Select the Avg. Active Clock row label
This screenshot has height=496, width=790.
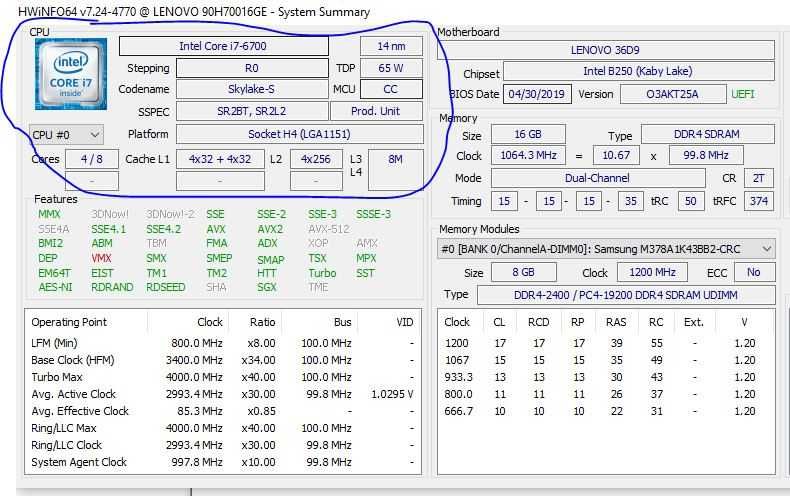(74, 394)
